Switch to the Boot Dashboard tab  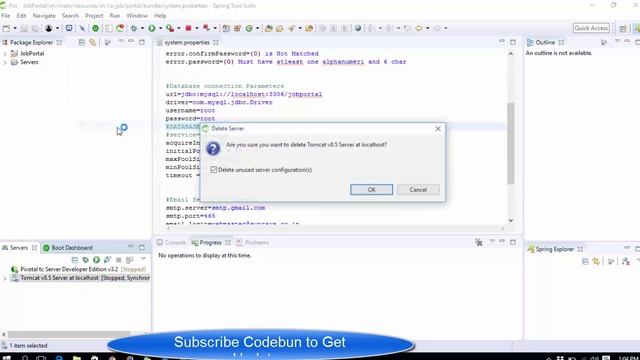(68, 248)
